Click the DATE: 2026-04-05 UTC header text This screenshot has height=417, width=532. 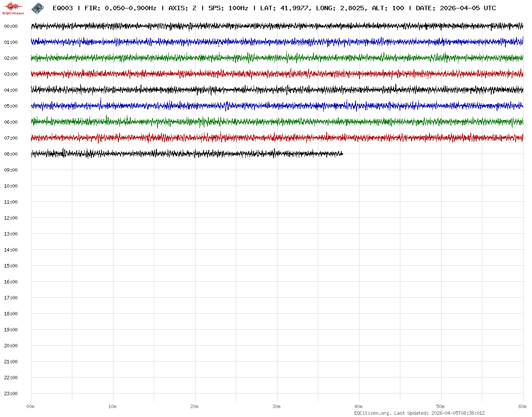coord(456,8)
